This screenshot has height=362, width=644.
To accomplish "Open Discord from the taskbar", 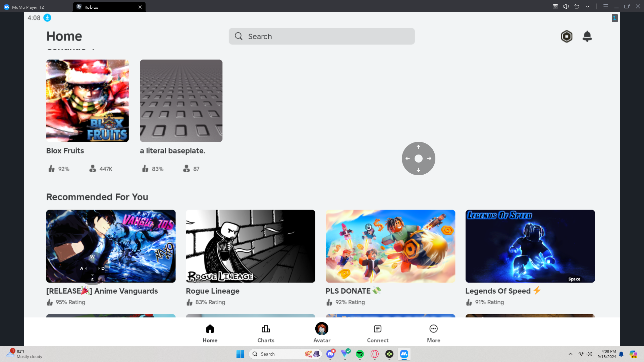I will coord(330,354).
